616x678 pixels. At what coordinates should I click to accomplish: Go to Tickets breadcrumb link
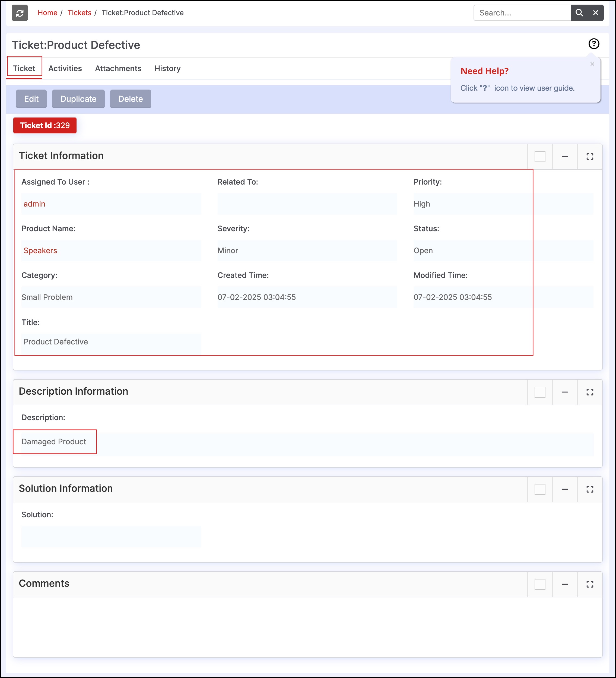[79, 13]
